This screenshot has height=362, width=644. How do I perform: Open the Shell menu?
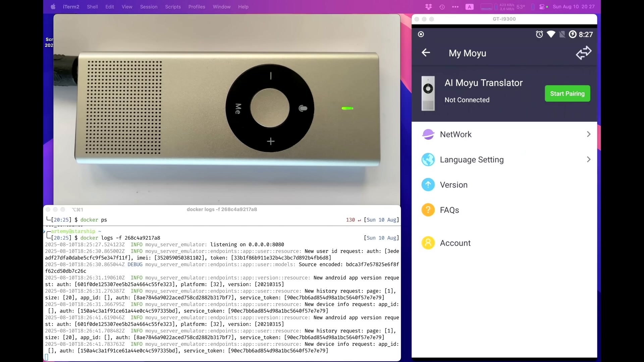[92, 7]
